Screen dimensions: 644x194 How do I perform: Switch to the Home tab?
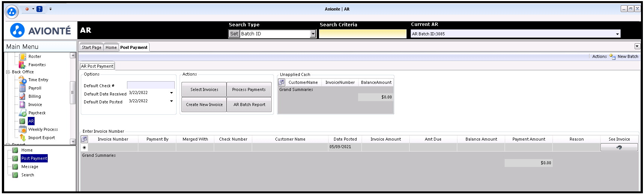(111, 47)
